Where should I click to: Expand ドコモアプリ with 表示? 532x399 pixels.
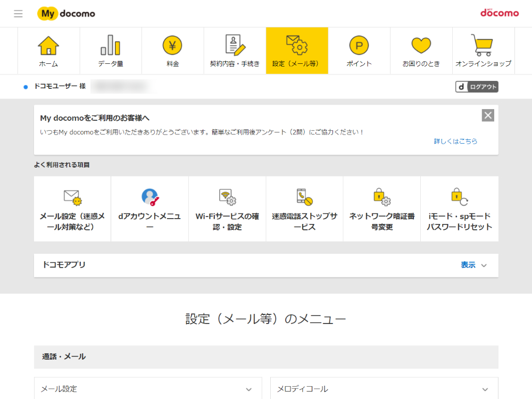(473, 265)
